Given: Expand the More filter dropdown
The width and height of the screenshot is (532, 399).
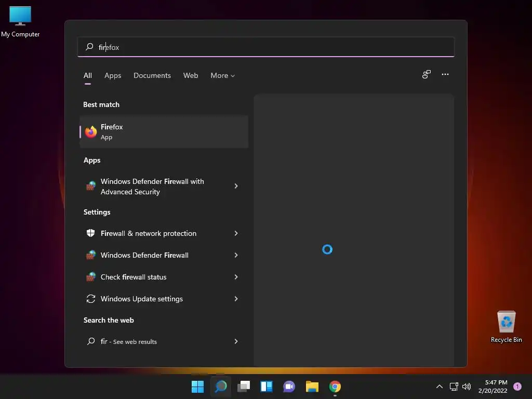Looking at the screenshot, I should pyautogui.click(x=222, y=76).
